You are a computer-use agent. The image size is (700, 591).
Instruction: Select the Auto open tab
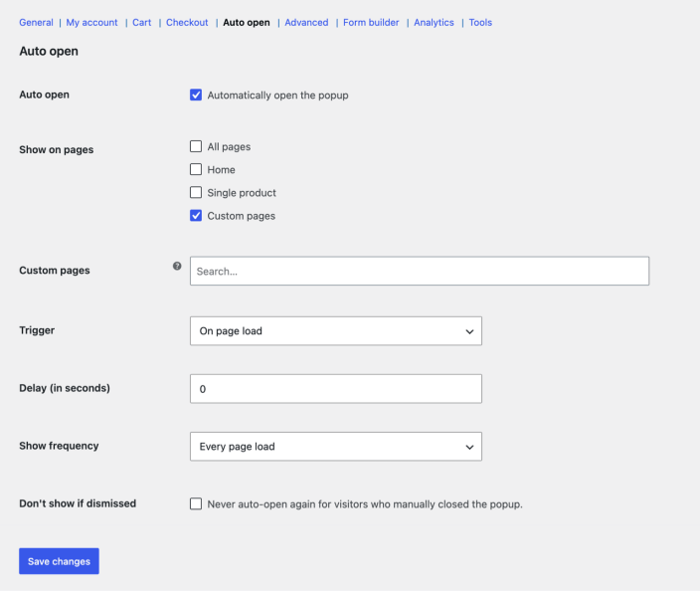[x=247, y=22]
